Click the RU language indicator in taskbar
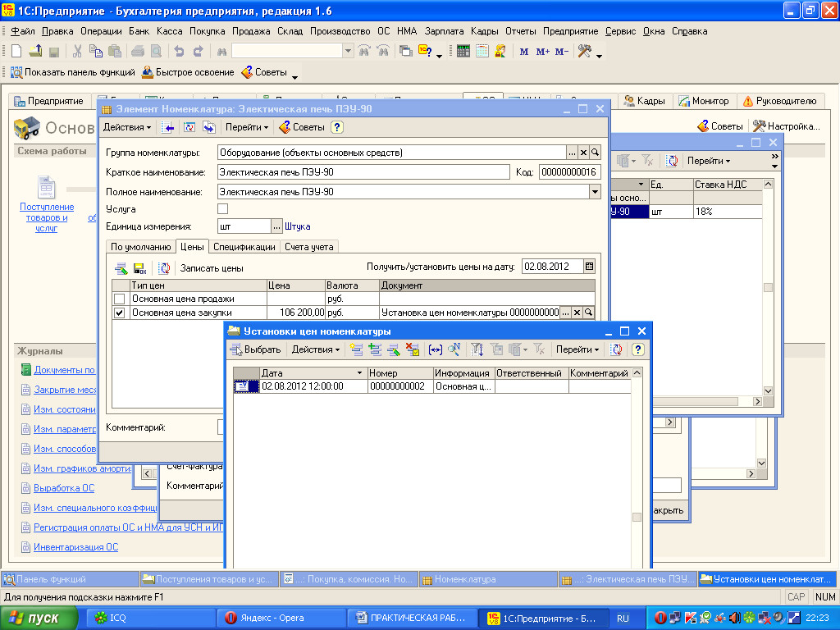This screenshot has height=630, width=840. point(623,619)
